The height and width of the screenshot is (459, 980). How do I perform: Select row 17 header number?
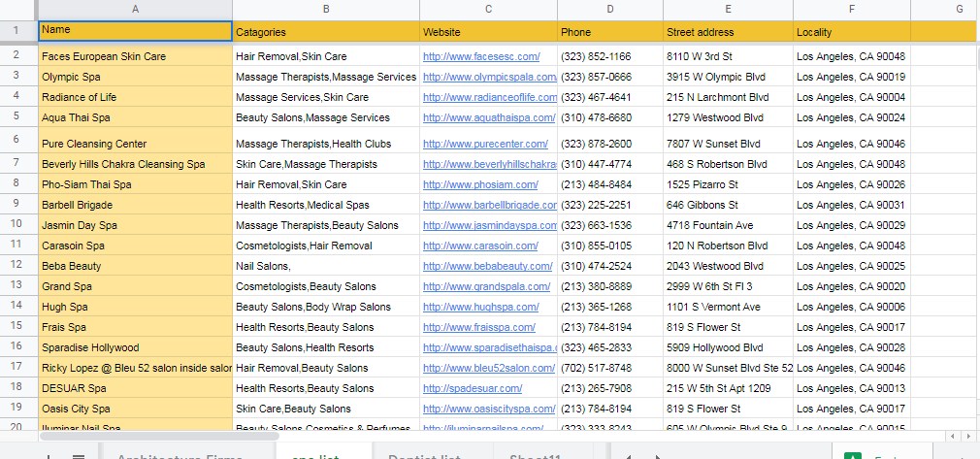pos(16,367)
